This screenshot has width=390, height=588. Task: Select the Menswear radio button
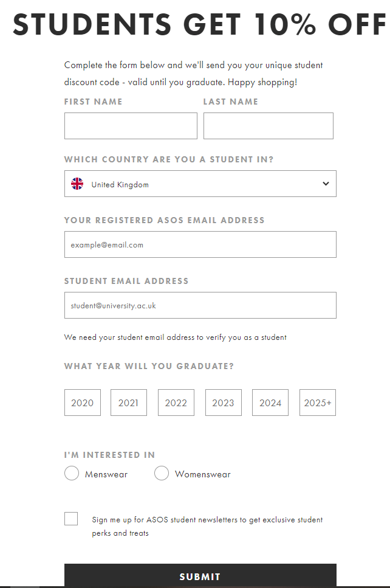point(72,474)
